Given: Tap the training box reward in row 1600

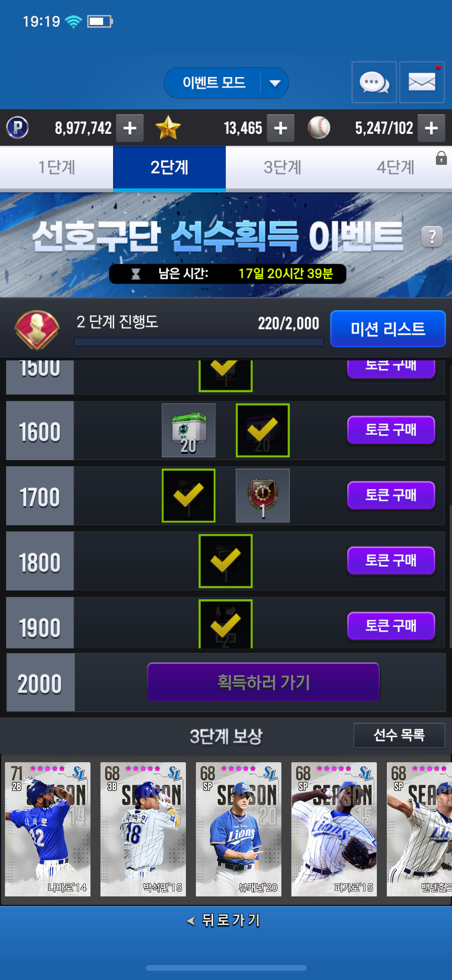Looking at the screenshot, I should click(189, 430).
